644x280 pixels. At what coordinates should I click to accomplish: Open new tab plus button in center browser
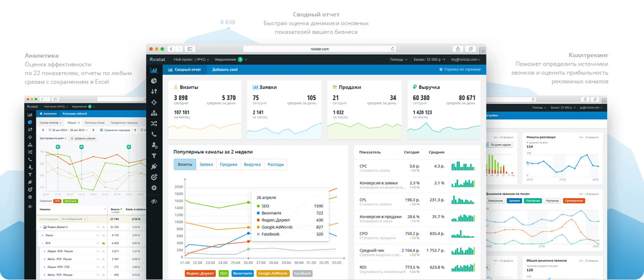(482, 51)
